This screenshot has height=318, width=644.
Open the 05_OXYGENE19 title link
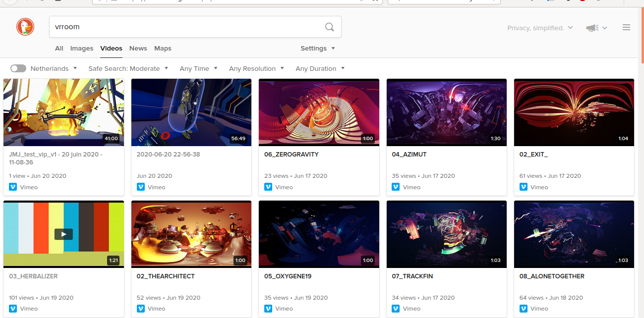point(288,276)
